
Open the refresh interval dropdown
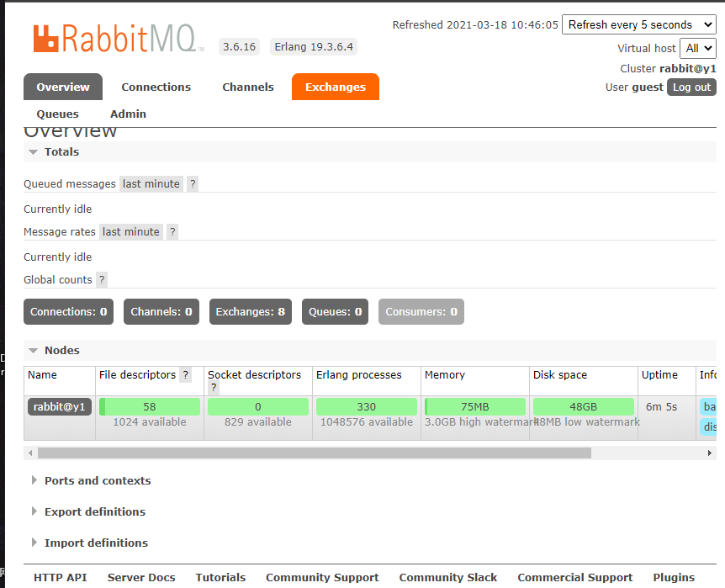pos(639,24)
